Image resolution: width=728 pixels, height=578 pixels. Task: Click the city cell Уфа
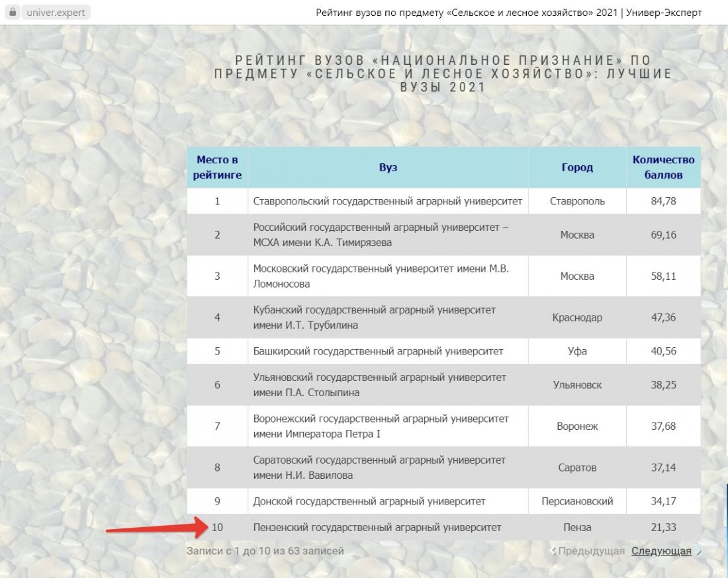tap(577, 351)
